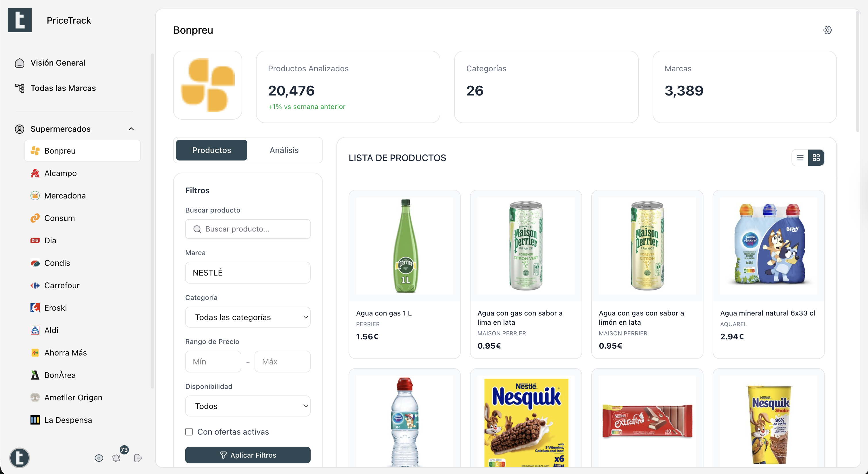Viewport: 868px width, 474px height.
Task: Open the Carrefour supermarket
Action: click(62, 285)
